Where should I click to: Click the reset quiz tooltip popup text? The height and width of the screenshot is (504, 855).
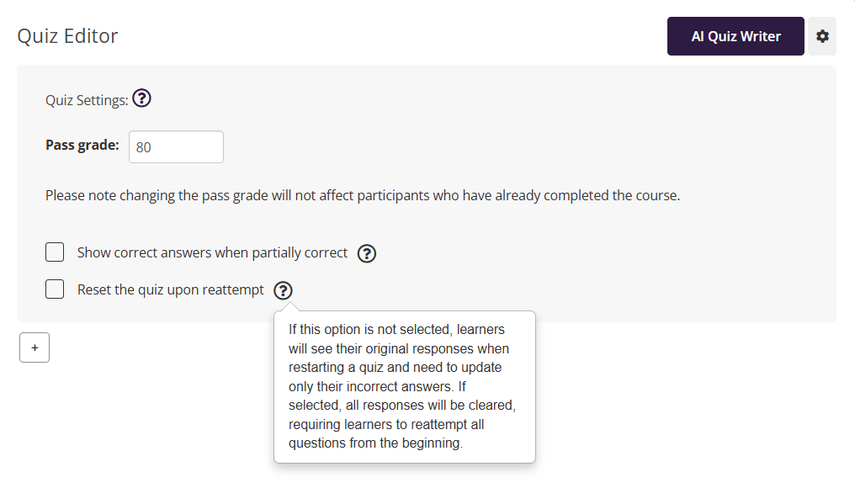404,386
